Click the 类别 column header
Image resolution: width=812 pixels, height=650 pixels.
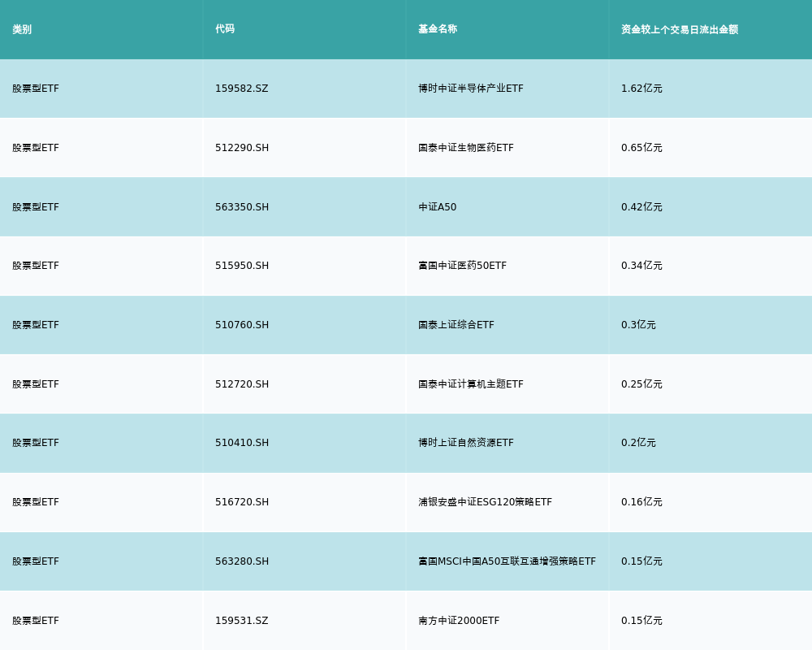22,29
